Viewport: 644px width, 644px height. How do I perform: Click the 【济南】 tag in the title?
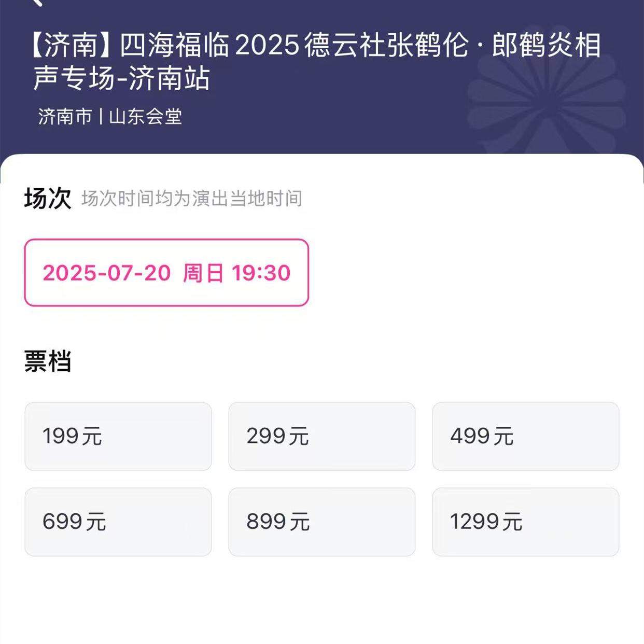coord(72,45)
